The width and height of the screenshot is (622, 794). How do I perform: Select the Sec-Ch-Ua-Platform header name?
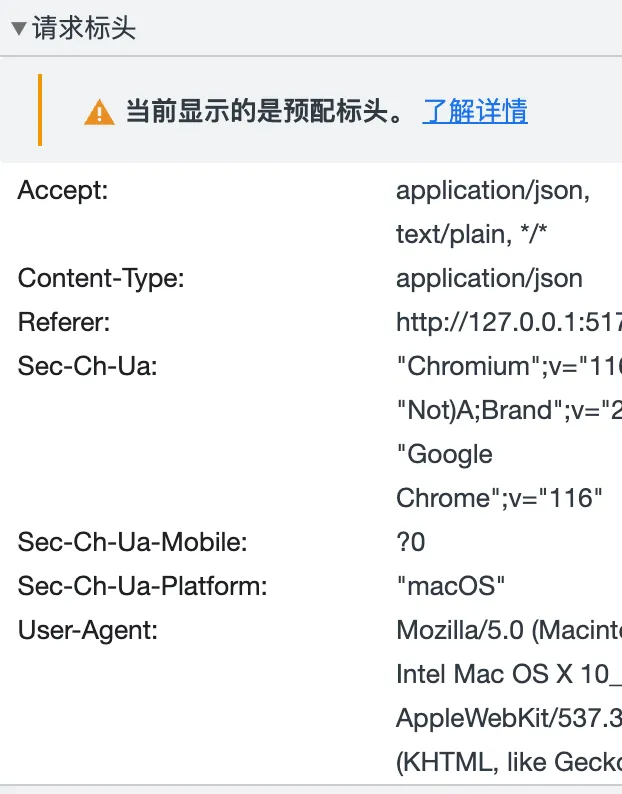click(142, 586)
